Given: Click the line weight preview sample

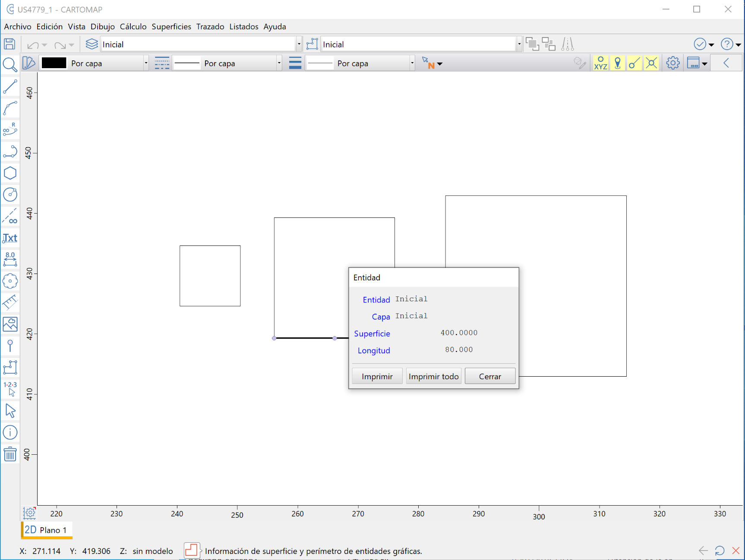Looking at the screenshot, I should pos(320,63).
